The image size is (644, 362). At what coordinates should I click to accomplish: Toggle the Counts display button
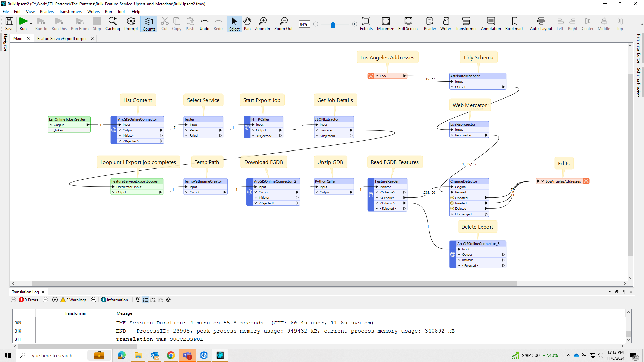coord(149,24)
